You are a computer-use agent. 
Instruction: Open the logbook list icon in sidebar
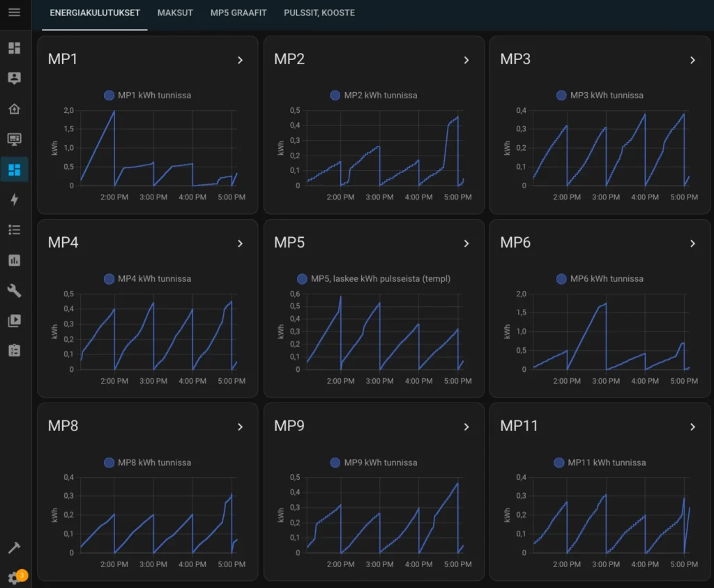click(x=14, y=230)
